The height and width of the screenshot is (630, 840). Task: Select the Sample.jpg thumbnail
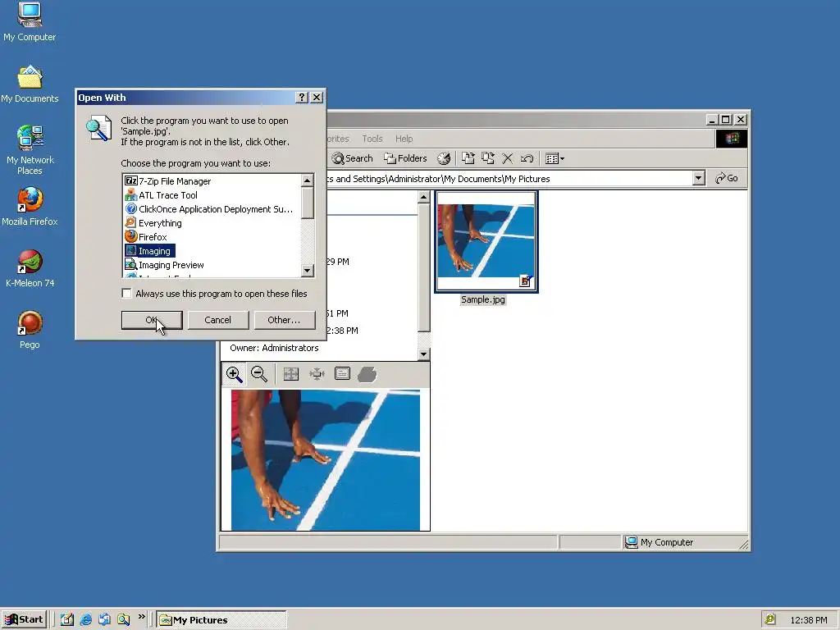[486, 242]
